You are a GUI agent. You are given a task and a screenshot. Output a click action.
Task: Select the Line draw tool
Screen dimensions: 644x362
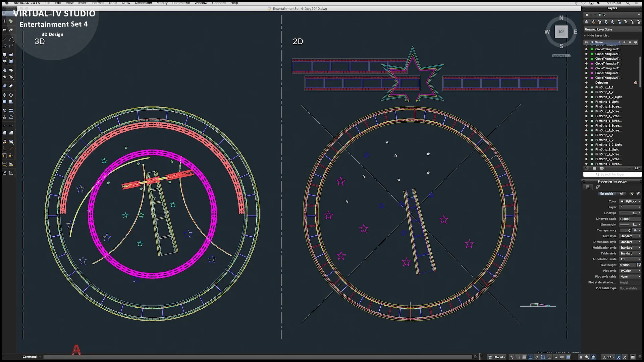[x=4, y=40]
